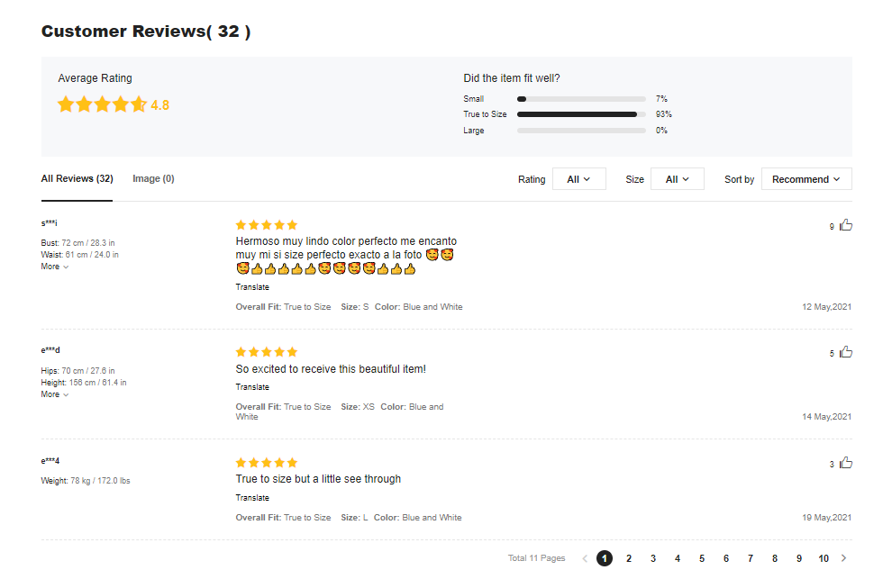Viewport: 892px width, 588px height.
Task: Switch to the Image (0) tab
Action: [153, 178]
